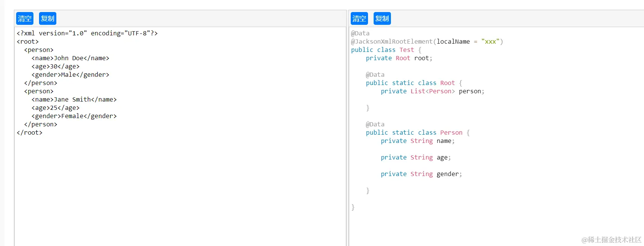
Task: Click 清空 button in right Java panel
Action: point(359,18)
